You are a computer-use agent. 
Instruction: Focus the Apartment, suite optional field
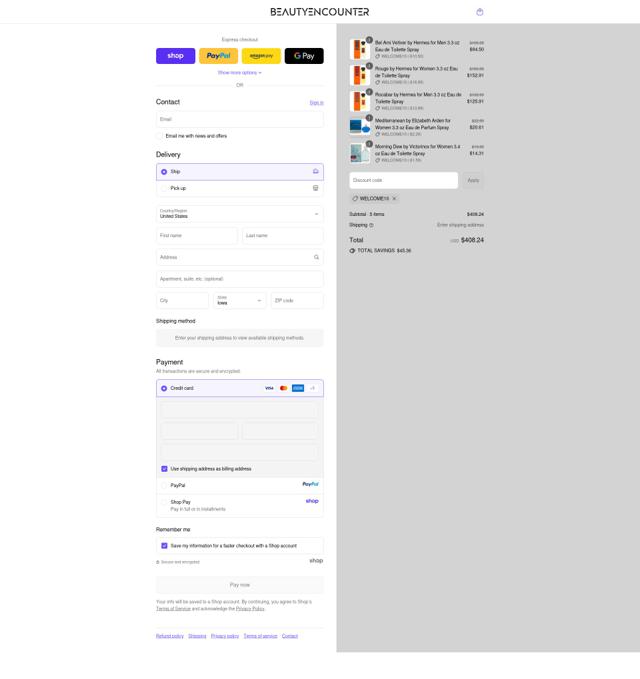pos(239,279)
